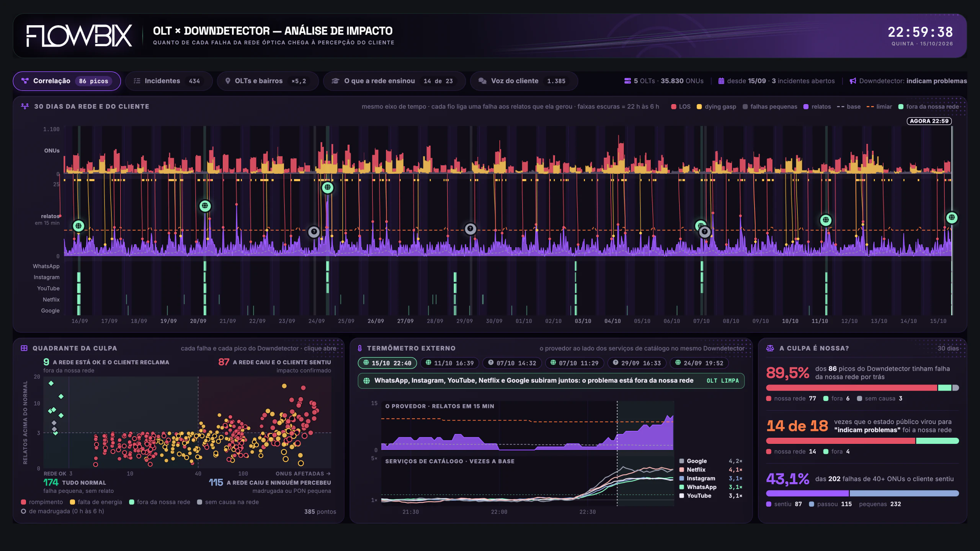The width and height of the screenshot is (980, 551).
Task: Click the Netflix swatch in catalog legend
Action: (682, 470)
